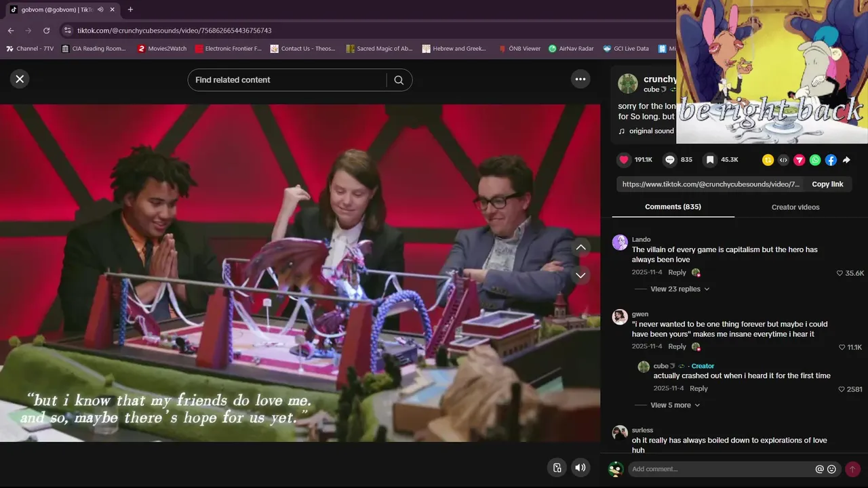This screenshot has width=868, height=488.
Task: Click the tiktok.com address bar URL
Action: (174, 30)
